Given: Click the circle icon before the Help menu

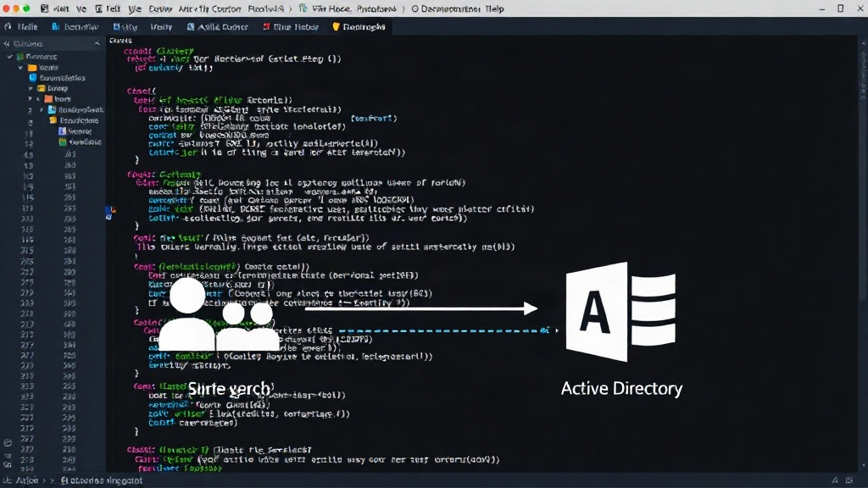Looking at the screenshot, I should 415,8.
